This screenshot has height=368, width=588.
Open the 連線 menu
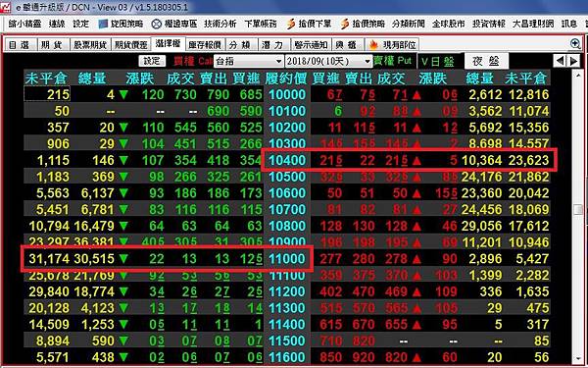[57, 24]
